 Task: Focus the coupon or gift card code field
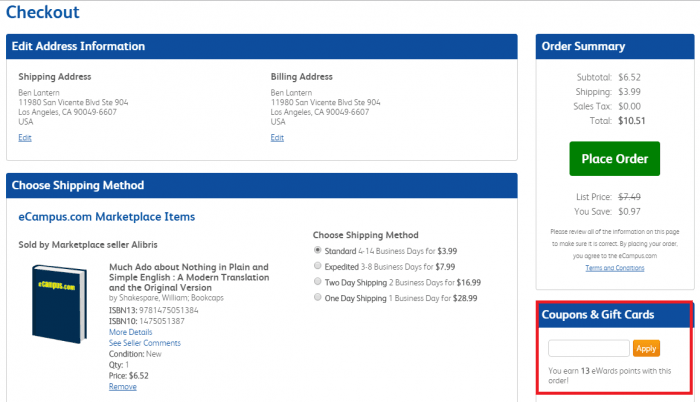[x=588, y=348]
